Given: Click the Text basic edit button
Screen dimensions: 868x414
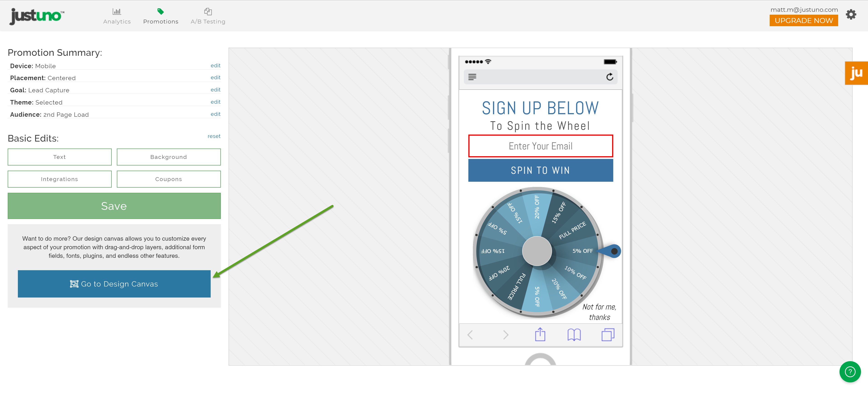Looking at the screenshot, I should coord(59,156).
